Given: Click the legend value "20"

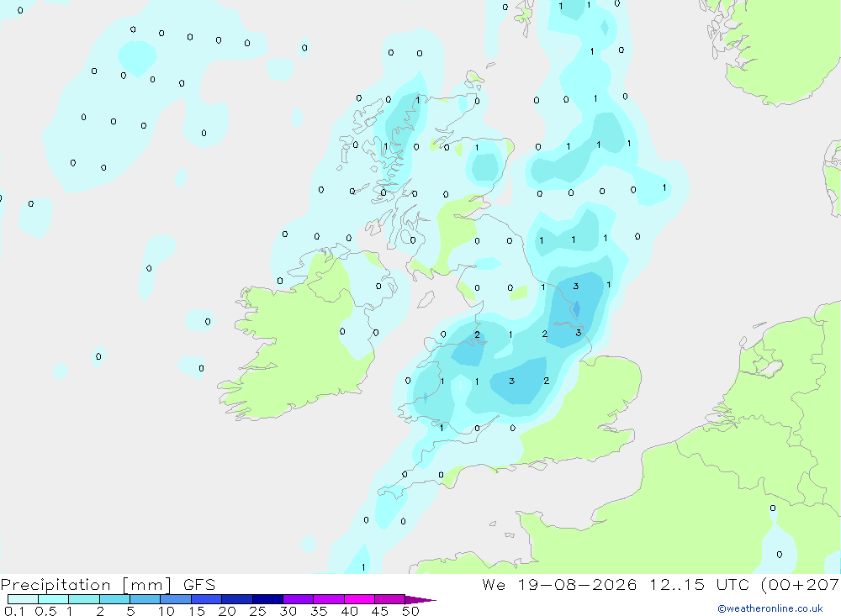Looking at the screenshot, I should coord(227,611).
